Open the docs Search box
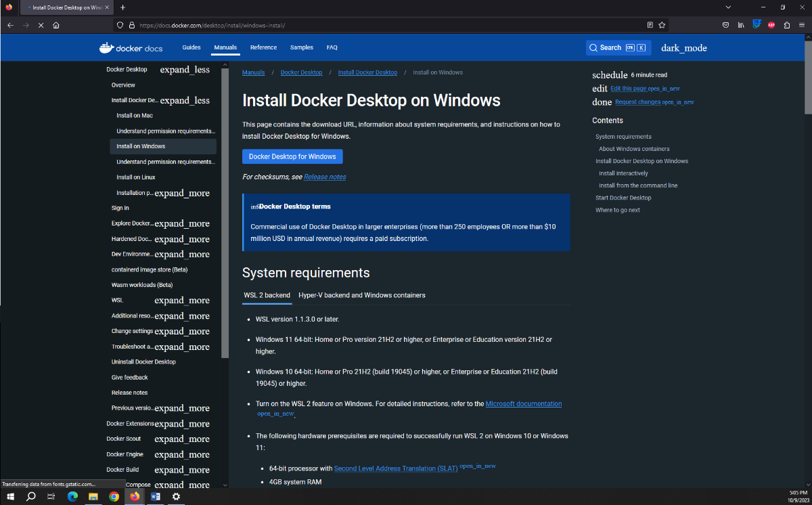Screen dimensions: 812x505 618,48
